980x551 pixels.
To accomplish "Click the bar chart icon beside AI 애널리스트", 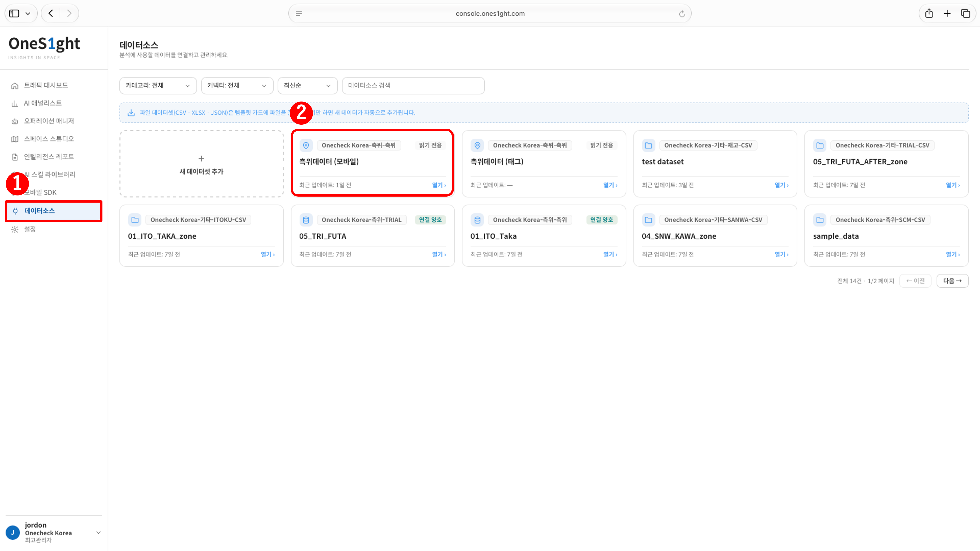I will pyautogui.click(x=15, y=104).
